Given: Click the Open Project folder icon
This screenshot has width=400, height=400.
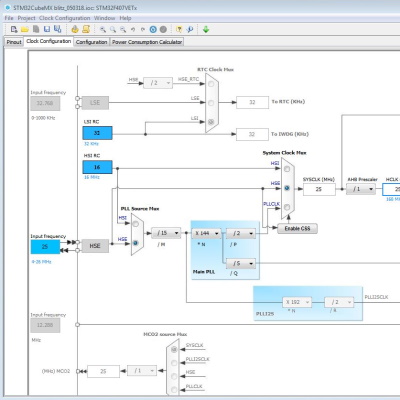Looking at the screenshot, I should coord(25,29).
